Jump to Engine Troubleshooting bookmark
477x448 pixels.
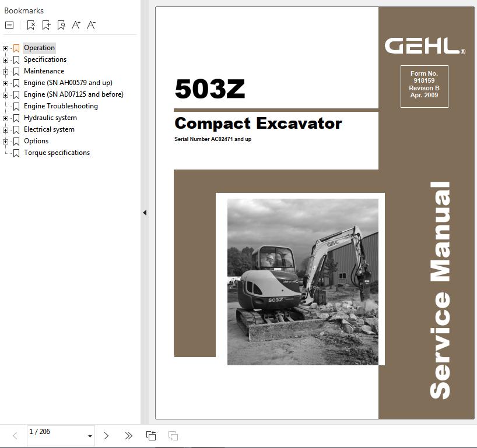(61, 106)
